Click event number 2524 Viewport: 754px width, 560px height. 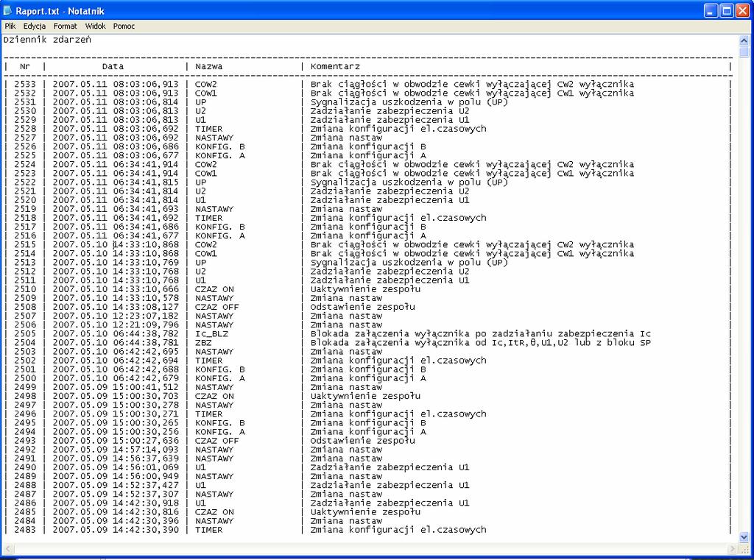tap(25, 164)
